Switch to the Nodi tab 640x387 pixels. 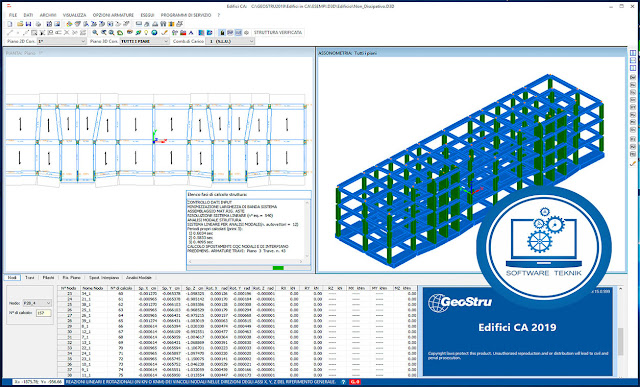coord(12,278)
